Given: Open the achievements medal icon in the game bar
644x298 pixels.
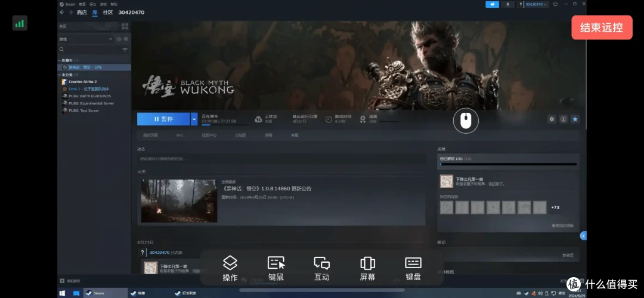Looking at the screenshot, I should (363, 119).
